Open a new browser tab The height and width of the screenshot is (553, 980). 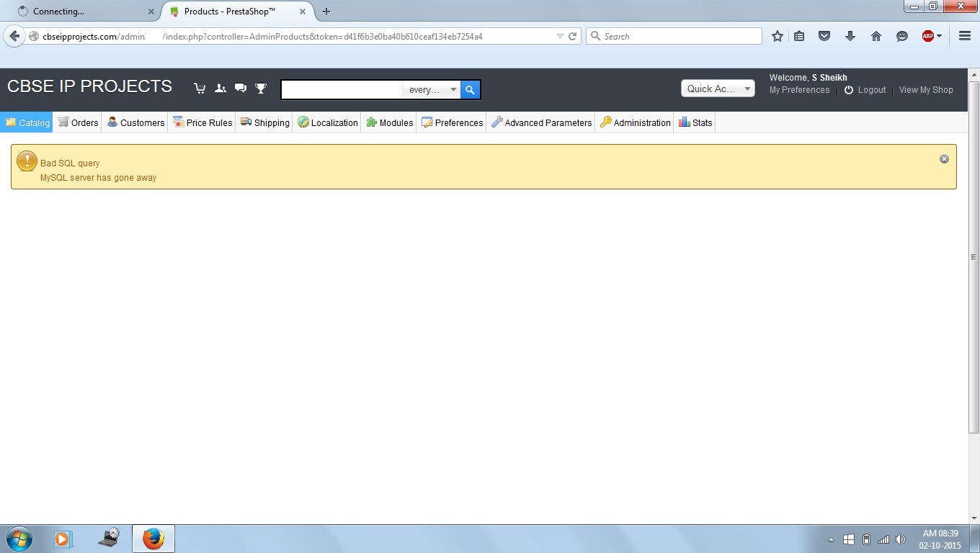click(326, 12)
